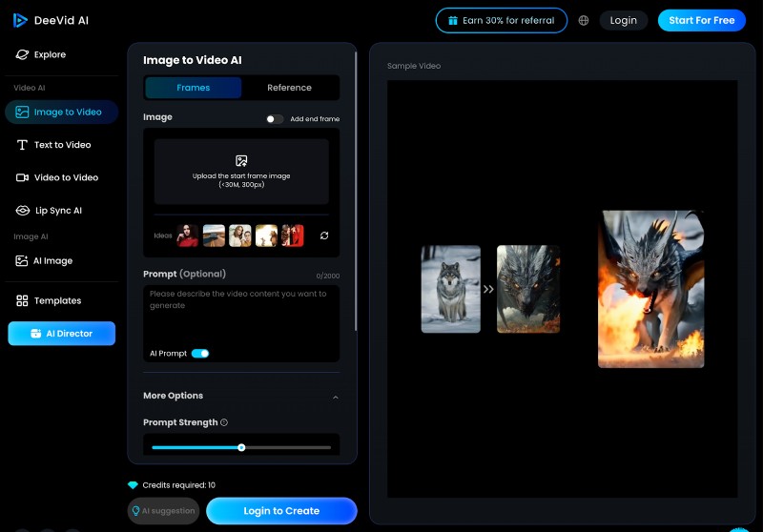The width and height of the screenshot is (763, 532).
Task: Click the Prompt Strength slider handle
Action: coord(241,447)
